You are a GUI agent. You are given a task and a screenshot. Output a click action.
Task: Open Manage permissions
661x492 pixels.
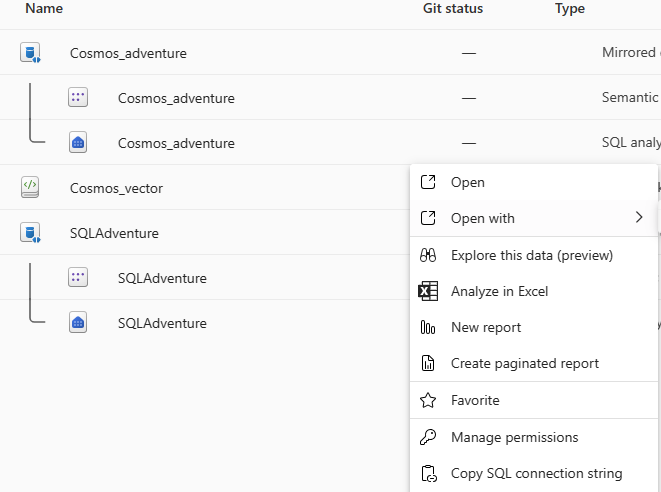534,437
